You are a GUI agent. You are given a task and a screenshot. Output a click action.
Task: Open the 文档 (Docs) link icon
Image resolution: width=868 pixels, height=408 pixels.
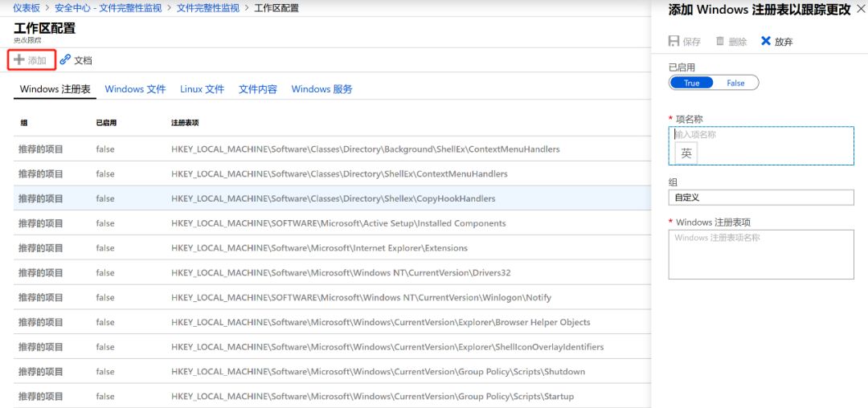pyautogui.click(x=65, y=60)
